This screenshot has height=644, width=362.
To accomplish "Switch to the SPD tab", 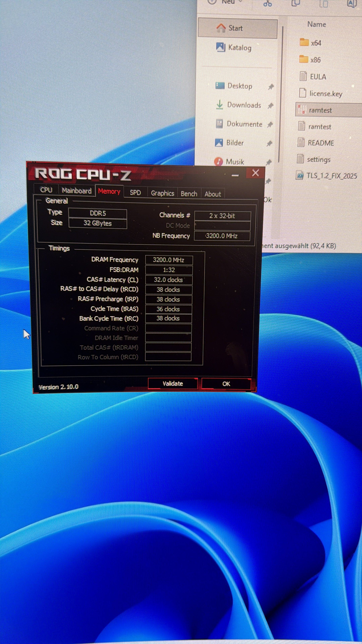I will [x=135, y=193].
